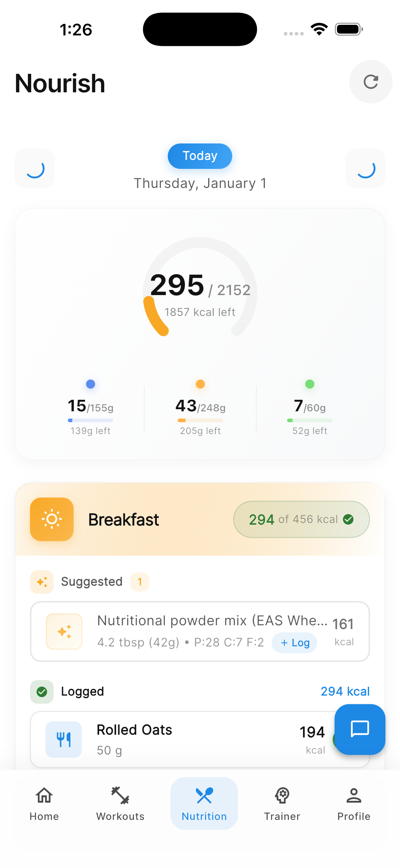
Task: Tap the green checkmark on the 294 kcal badge
Action: tap(349, 519)
